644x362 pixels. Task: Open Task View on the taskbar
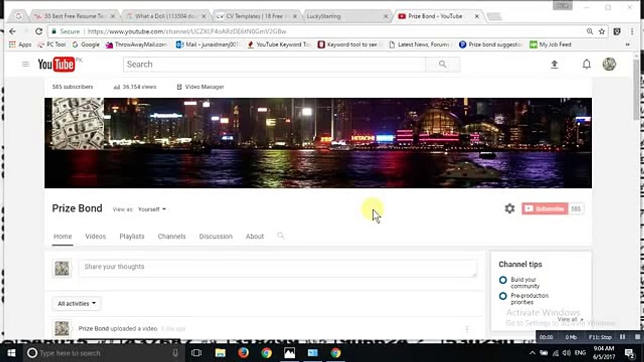197,353
